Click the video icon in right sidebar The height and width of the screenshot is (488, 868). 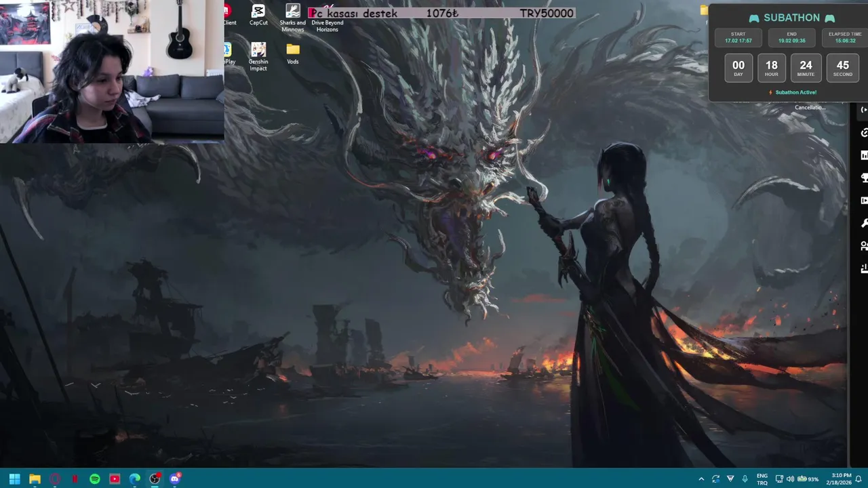pos(864,201)
